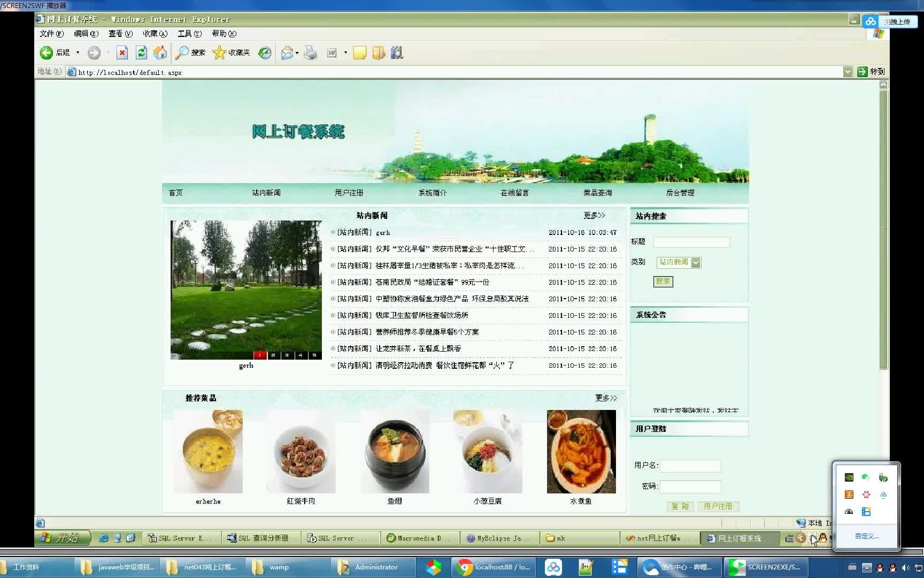
Task: Click the Stop loading icon in IE toolbar
Action: [122, 52]
